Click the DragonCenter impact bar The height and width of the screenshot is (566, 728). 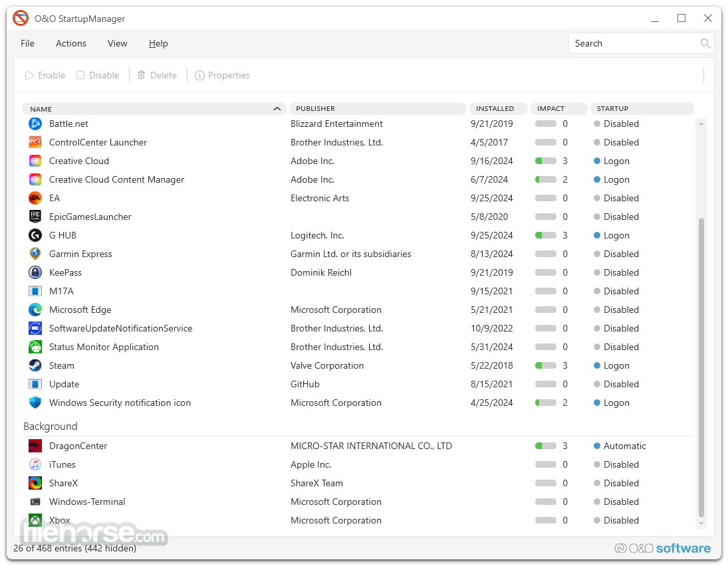tap(546, 446)
